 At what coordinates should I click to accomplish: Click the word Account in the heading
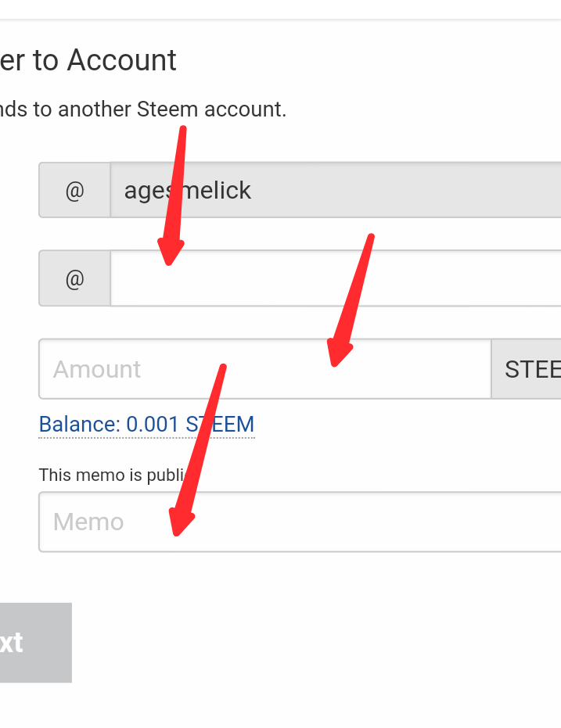pos(122,60)
